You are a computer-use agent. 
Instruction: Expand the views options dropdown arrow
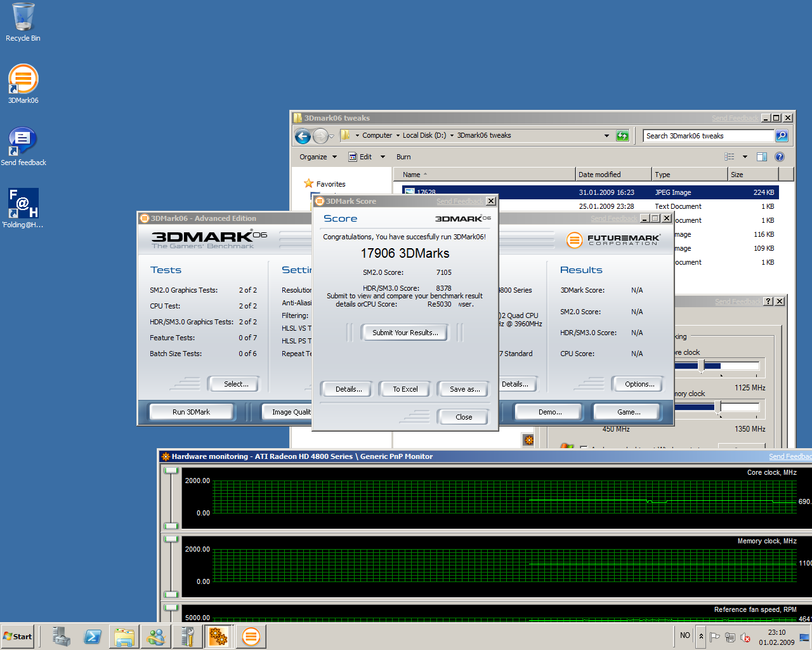tap(745, 157)
